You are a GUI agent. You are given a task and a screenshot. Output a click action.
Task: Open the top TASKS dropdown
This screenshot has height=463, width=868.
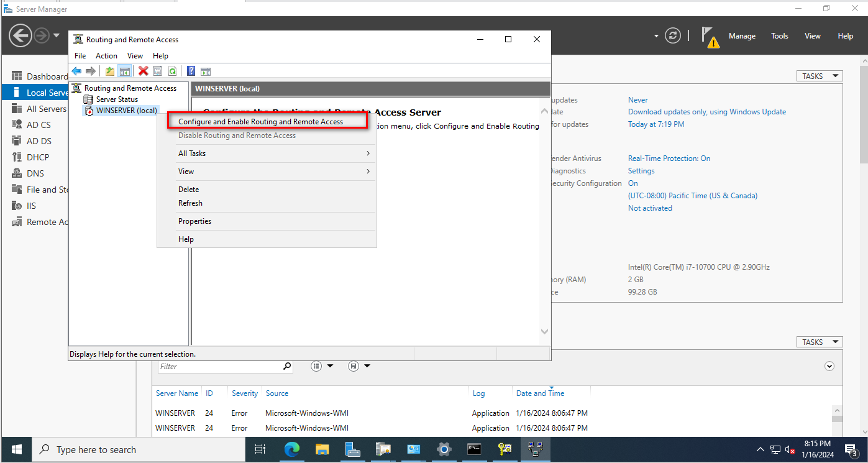click(x=819, y=76)
